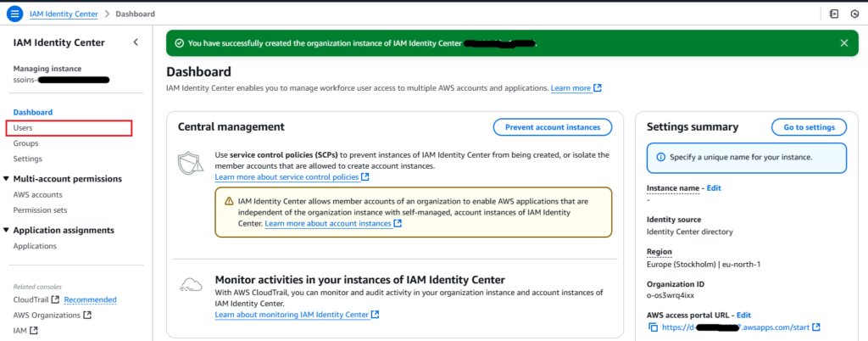Click external-link icon after service control policies link

365,177
